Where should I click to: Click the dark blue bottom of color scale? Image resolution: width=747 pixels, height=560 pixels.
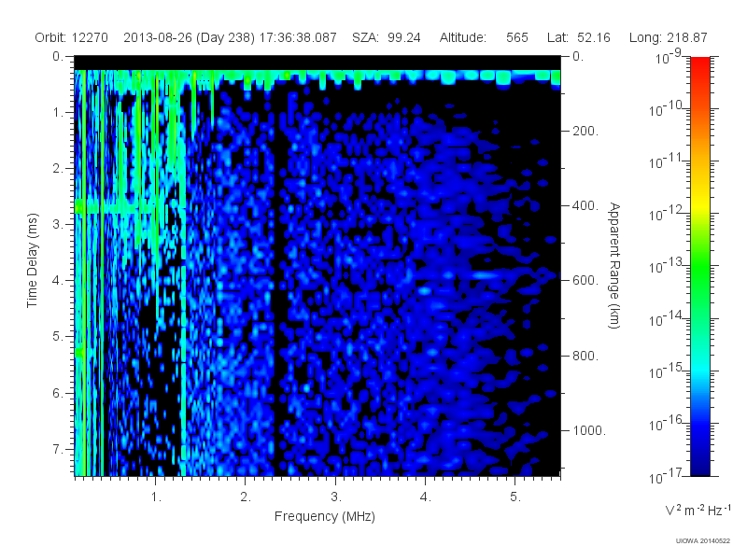click(x=699, y=467)
